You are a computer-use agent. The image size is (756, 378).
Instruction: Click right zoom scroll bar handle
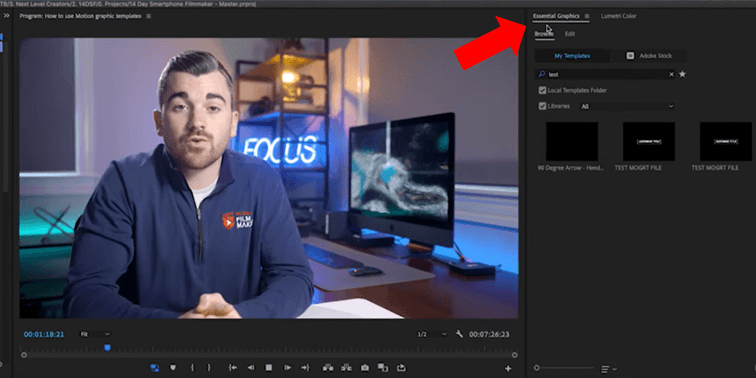click(x=514, y=355)
